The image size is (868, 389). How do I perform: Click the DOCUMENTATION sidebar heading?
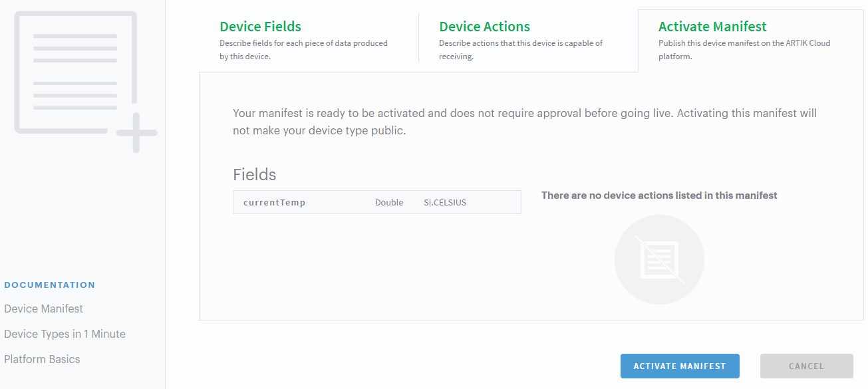click(x=50, y=285)
